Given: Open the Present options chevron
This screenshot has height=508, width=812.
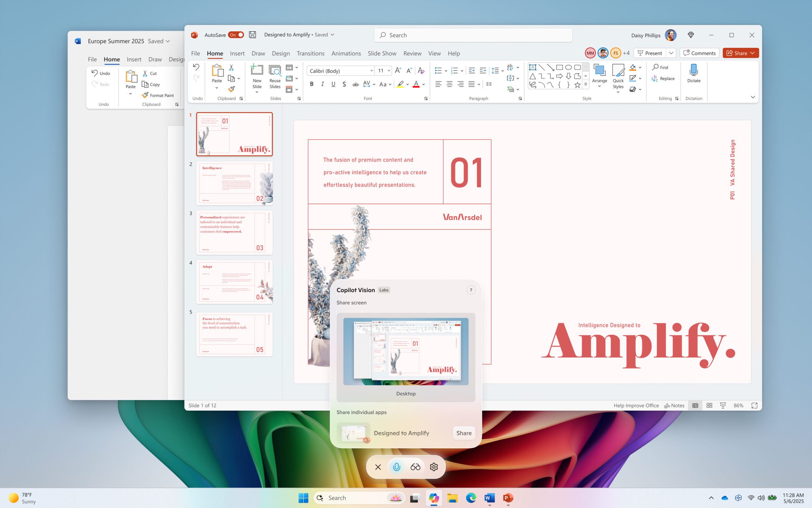Looking at the screenshot, I should (671, 53).
